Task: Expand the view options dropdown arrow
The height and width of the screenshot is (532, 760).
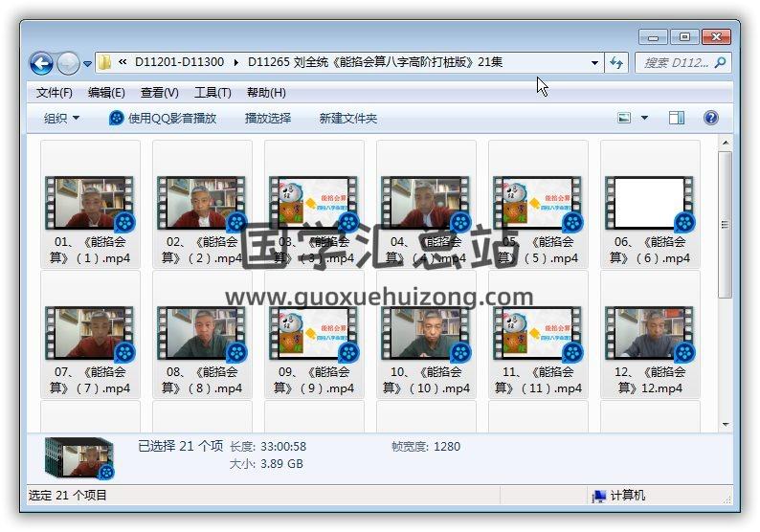Action: point(644,118)
